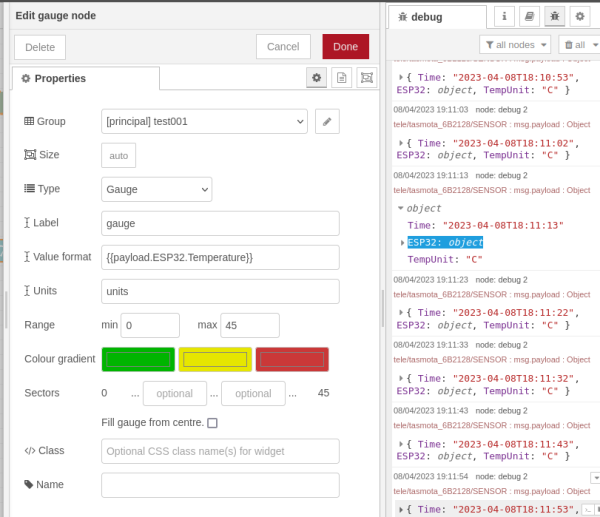The width and height of the screenshot is (600, 517).
Task: Expand the 18:11:43 debug message object
Action: tap(401, 444)
